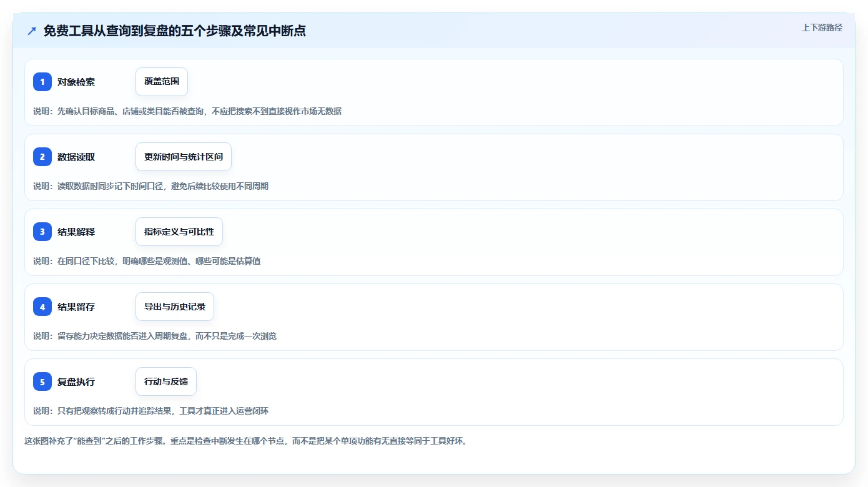Click the description starting 只有把观察转成行动
The height and width of the screenshot is (487, 868).
point(150,411)
